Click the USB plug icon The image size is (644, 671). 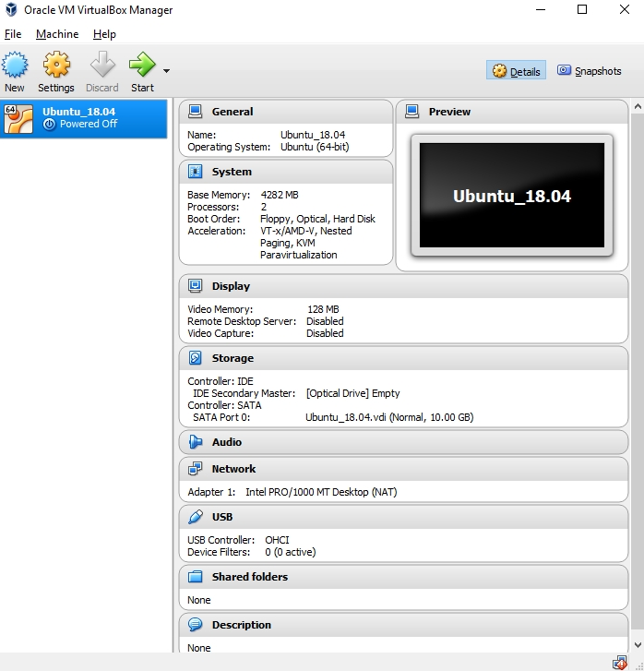pos(195,517)
